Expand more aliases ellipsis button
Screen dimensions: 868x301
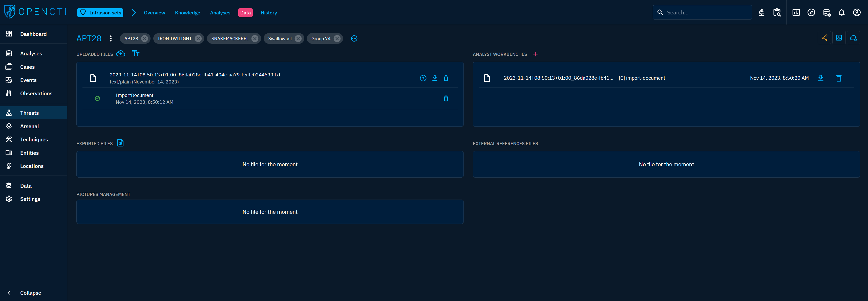354,38
